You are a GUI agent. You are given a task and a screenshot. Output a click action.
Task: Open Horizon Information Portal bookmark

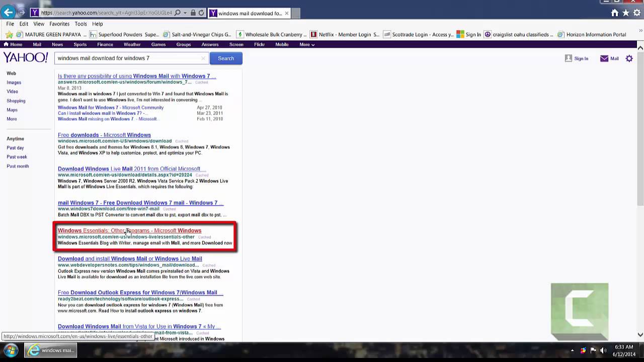click(592, 35)
